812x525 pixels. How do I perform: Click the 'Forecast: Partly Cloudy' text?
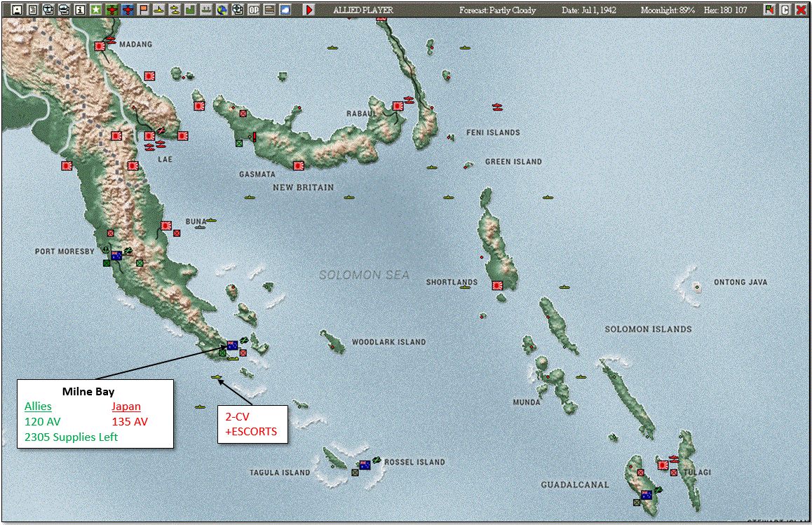497,10
